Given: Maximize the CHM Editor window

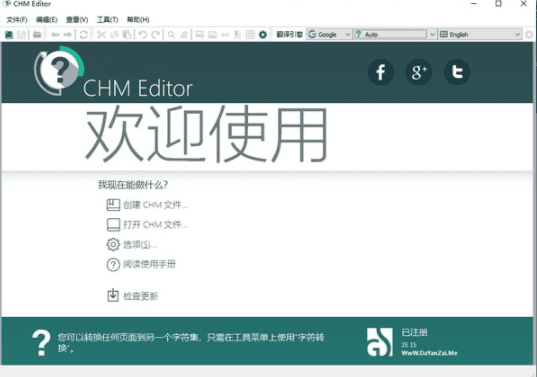Looking at the screenshot, I should pos(499,4).
